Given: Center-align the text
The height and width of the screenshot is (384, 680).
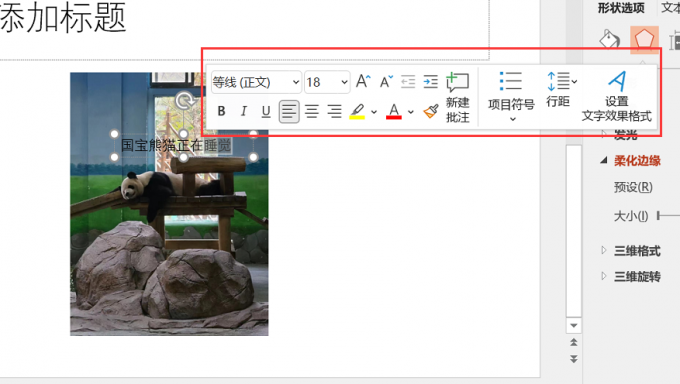Looking at the screenshot, I should pos(312,112).
